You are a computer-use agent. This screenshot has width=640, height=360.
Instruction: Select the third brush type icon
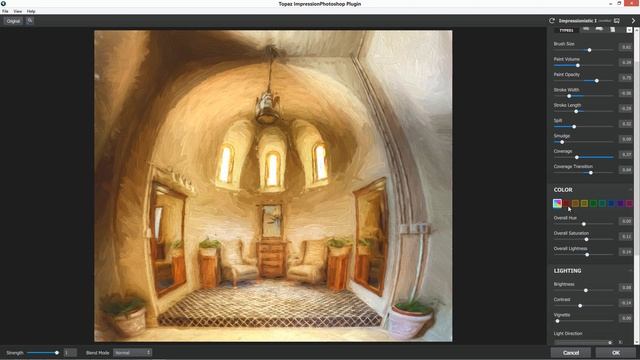point(599,29)
